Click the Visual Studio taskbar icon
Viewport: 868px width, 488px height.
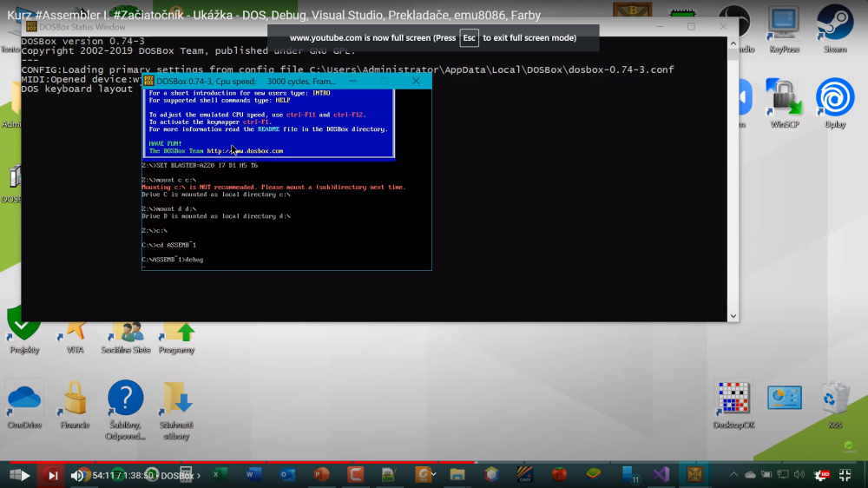[x=661, y=475]
